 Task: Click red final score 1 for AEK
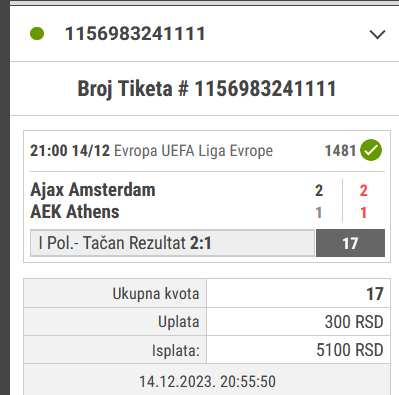tap(364, 213)
